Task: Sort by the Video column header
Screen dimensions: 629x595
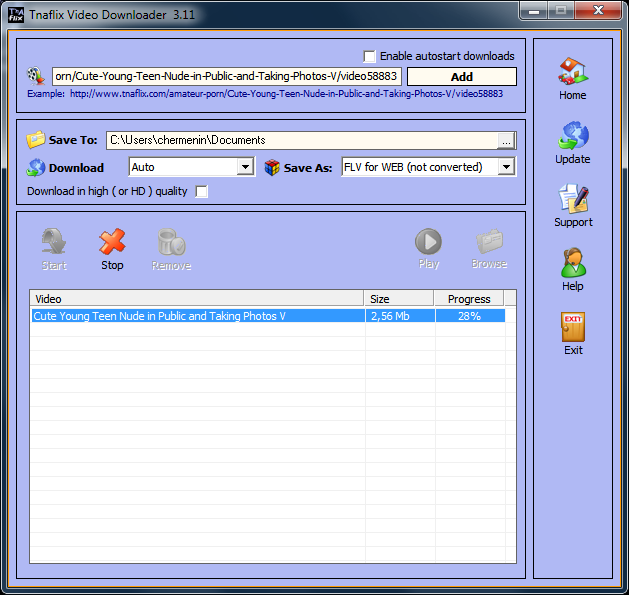Action: point(197,299)
